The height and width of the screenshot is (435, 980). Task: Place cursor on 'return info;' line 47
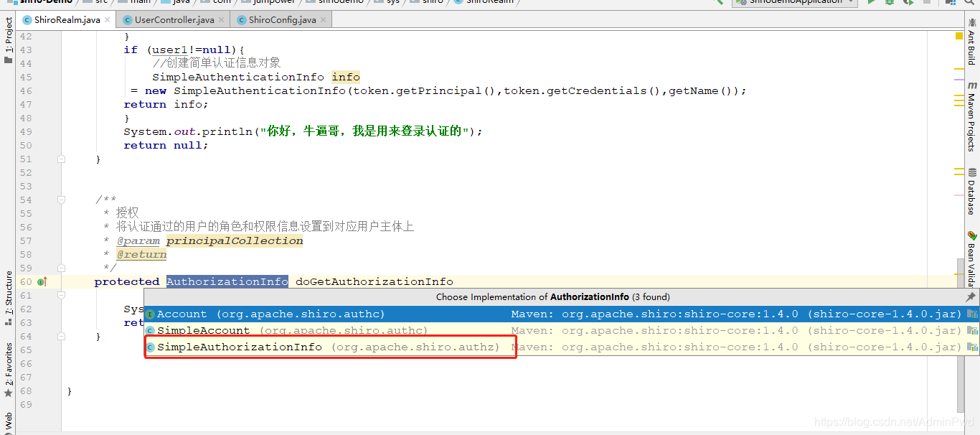[x=166, y=105]
